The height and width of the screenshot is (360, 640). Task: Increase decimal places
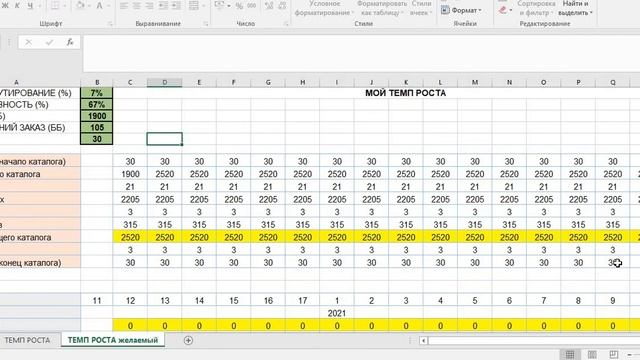269,6
